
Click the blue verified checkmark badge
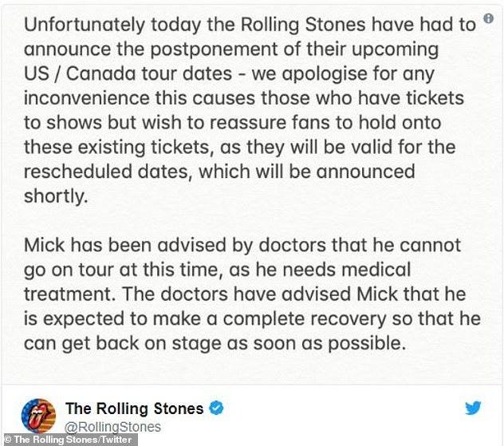[216, 408]
